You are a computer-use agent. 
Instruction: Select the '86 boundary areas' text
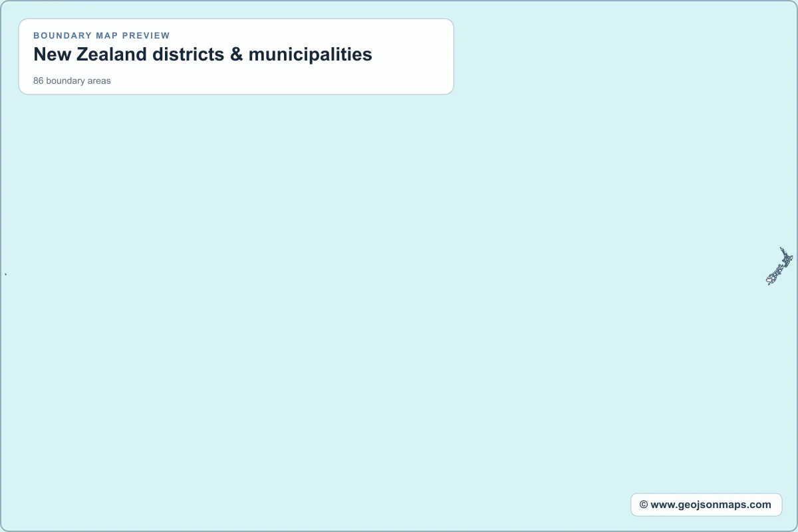pos(72,81)
